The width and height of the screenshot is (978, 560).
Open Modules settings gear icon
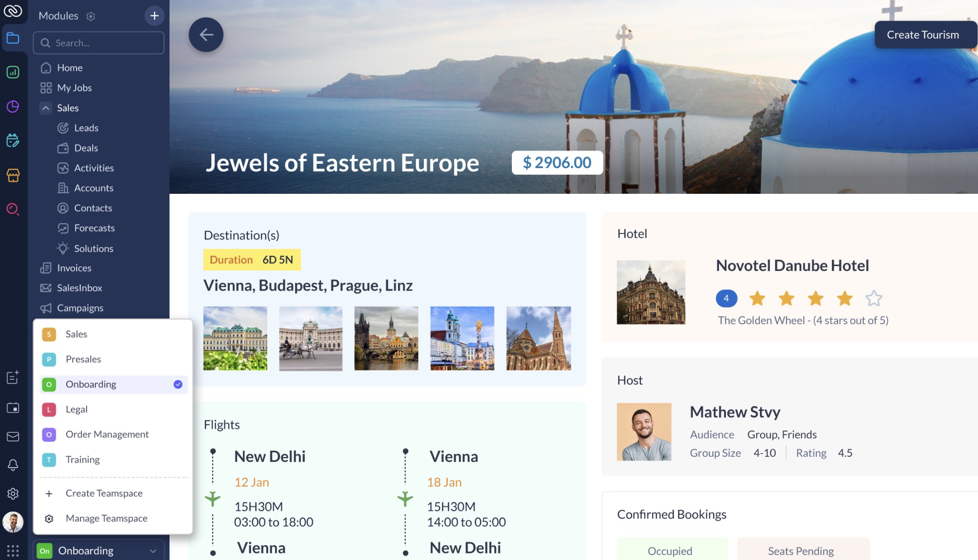pos(90,16)
